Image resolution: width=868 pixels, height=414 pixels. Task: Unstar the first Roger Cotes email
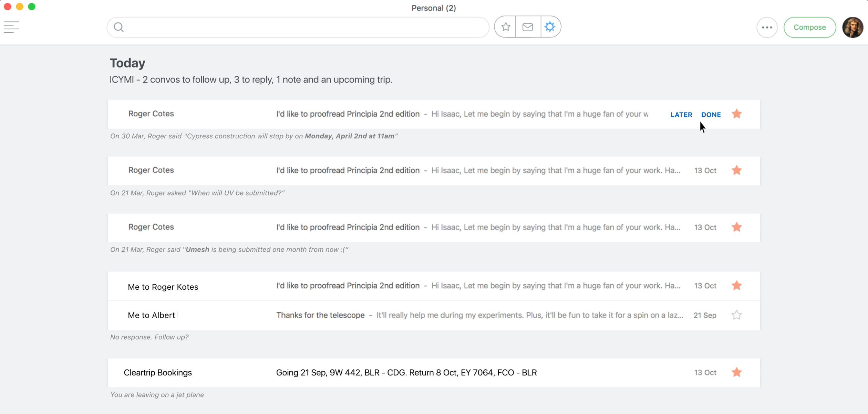[x=736, y=114]
